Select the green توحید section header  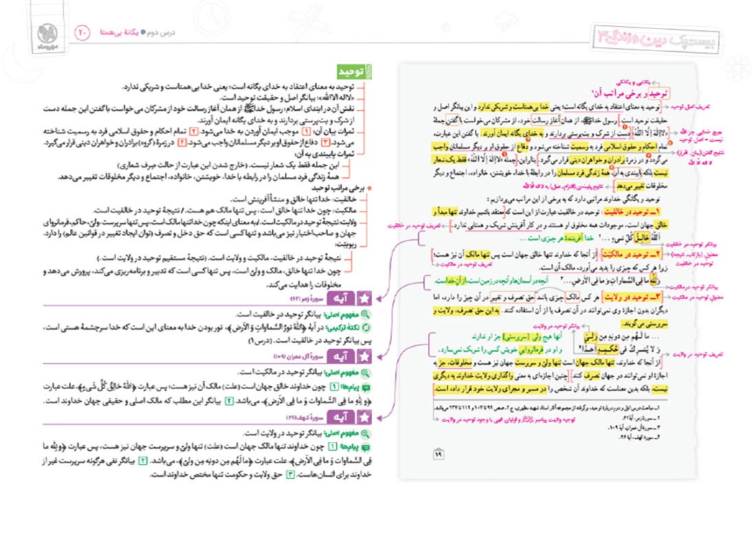tap(352, 72)
